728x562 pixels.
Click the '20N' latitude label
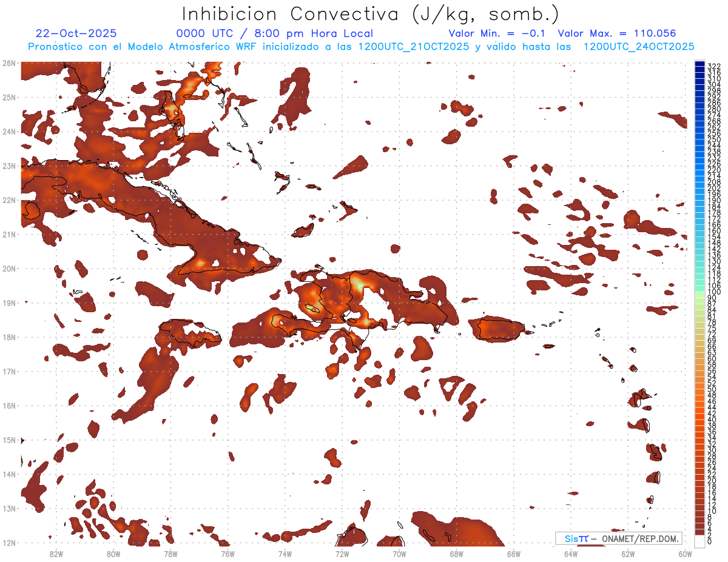[x=9, y=269]
